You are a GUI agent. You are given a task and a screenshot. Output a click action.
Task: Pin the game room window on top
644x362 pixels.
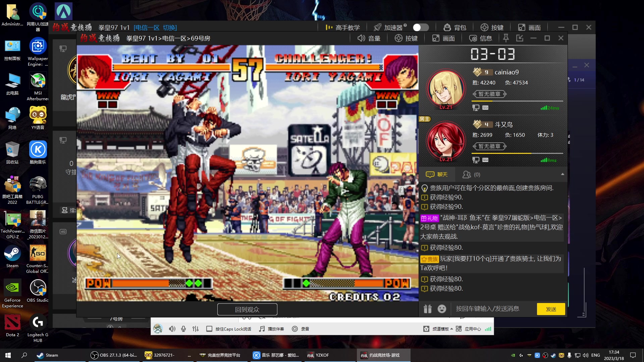pos(506,38)
